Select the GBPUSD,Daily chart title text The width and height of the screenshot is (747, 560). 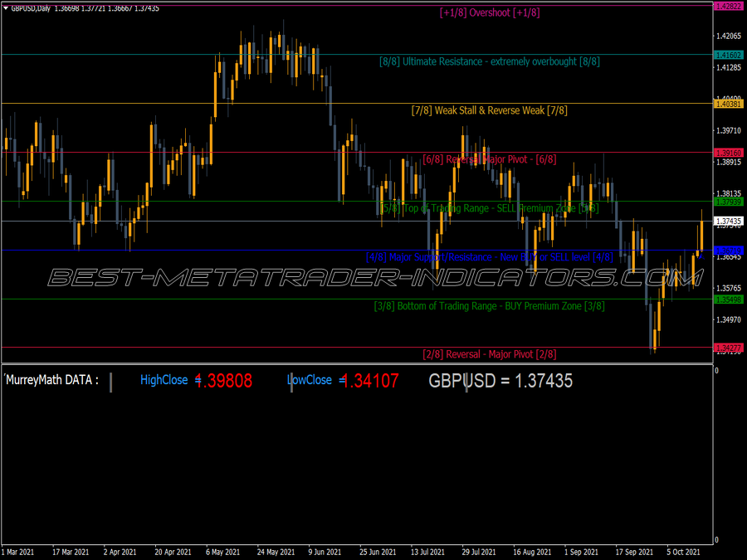[x=31, y=8]
